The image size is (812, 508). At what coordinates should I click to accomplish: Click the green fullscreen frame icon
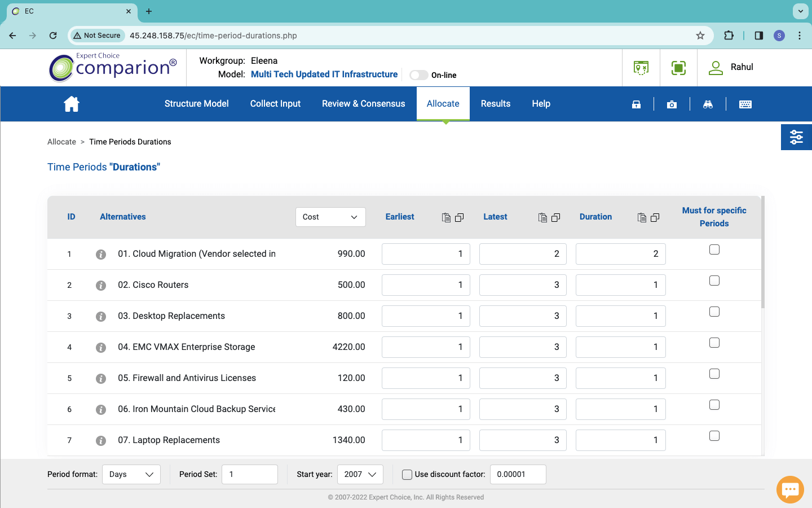point(678,68)
